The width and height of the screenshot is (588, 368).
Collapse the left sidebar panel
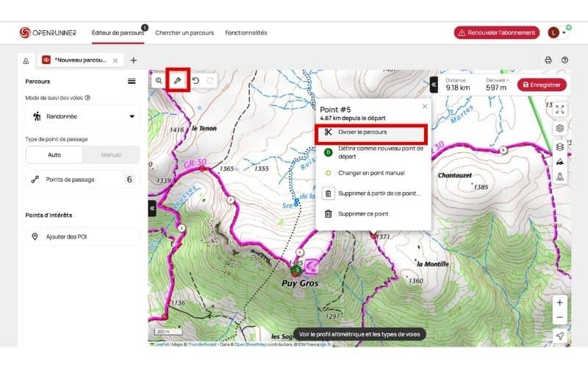tap(153, 208)
